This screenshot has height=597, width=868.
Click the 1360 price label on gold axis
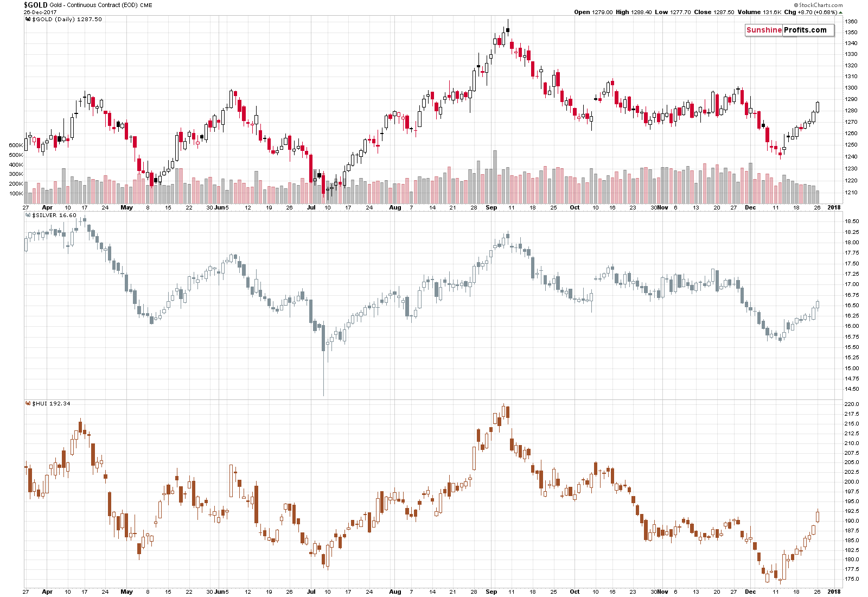pyautogui.click(x=851, y=22)
